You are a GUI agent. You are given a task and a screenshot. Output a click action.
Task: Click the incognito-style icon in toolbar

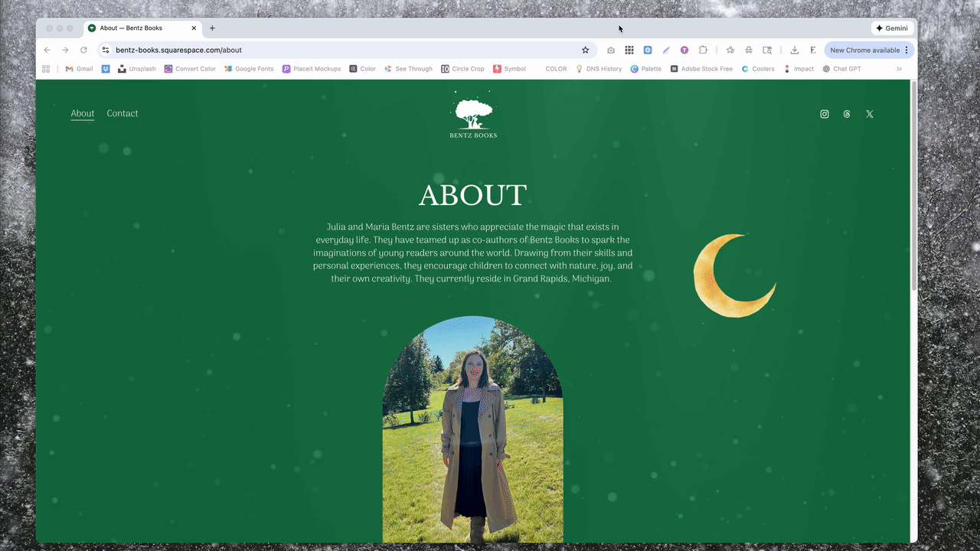point(749,50)
